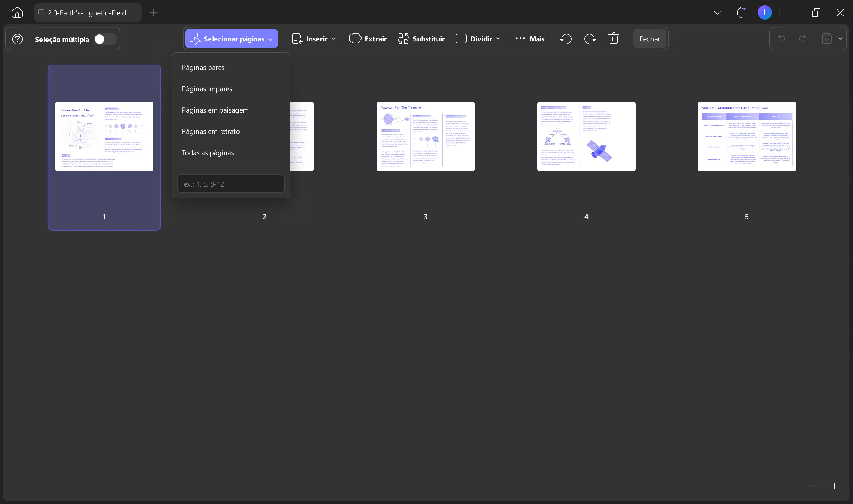Open the Home screen
The image size is (853, 504).
(x=17, y=12)
